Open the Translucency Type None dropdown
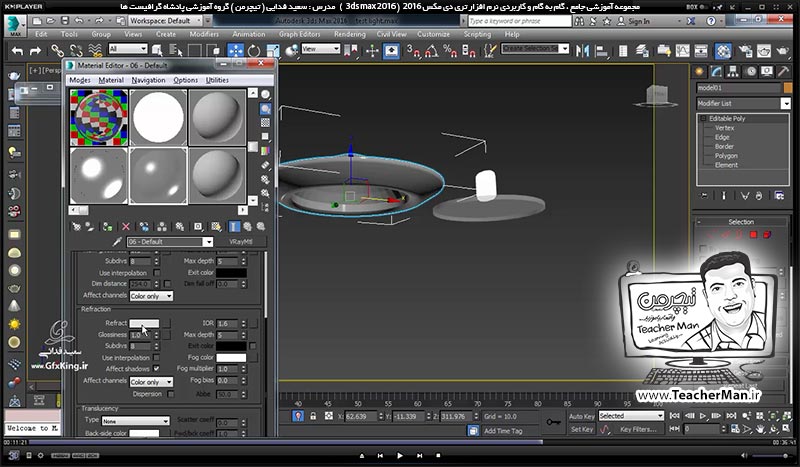 pyautogui.click(x=136, y=421)
